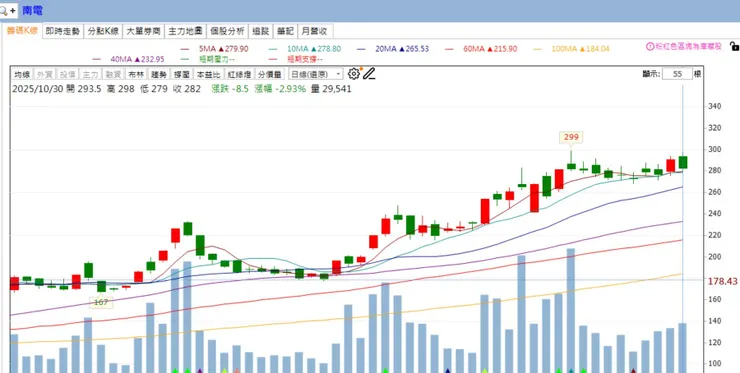Toggle the 本益比 P/E indicator
The width and height of the screenshot is (740, 373).
(x=208, y=74)
